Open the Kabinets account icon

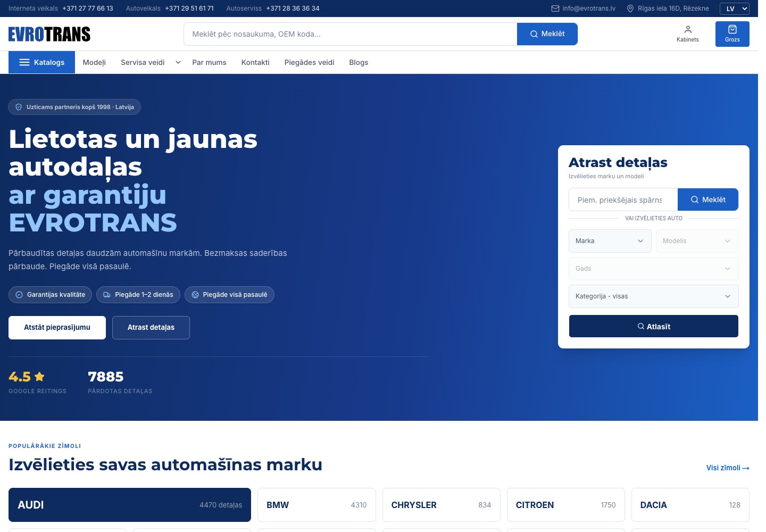coord(687,34)
